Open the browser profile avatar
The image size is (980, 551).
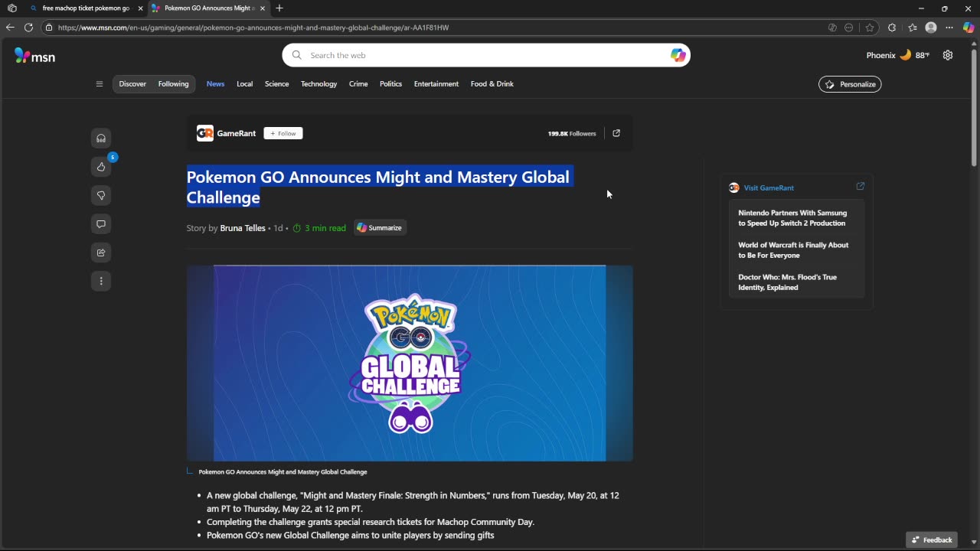(931, 28)
